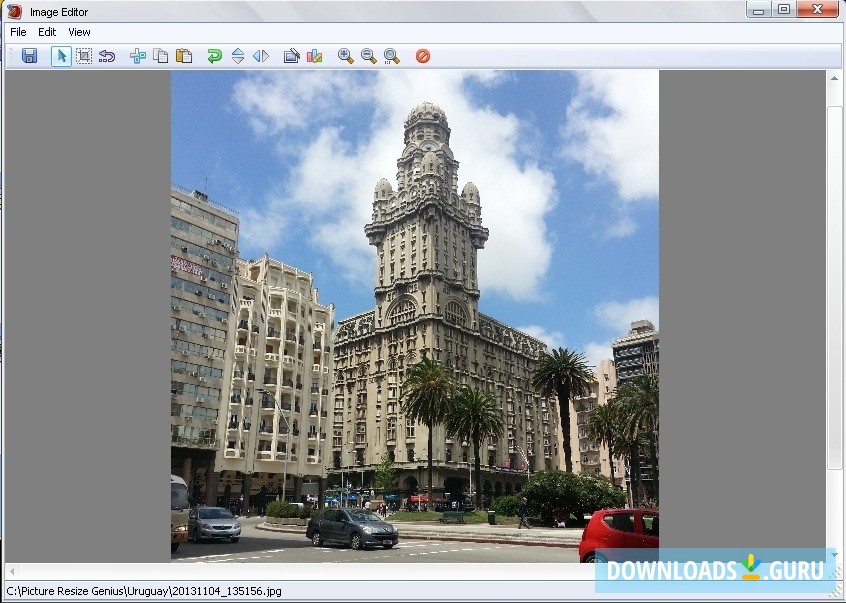Save the current image
The image size is (846, 603).
click(x=29, y=56)
